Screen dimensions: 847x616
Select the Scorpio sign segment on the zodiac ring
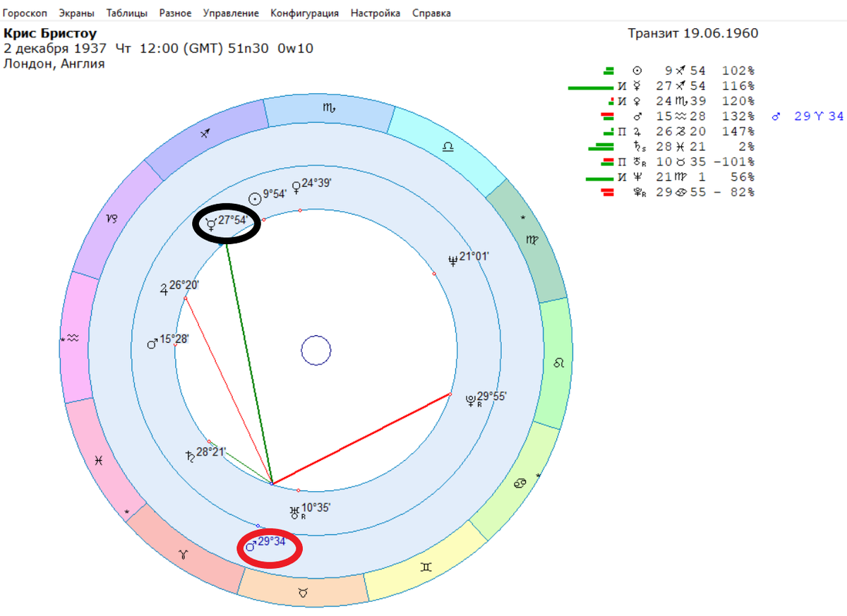click(x=329, y=109)
